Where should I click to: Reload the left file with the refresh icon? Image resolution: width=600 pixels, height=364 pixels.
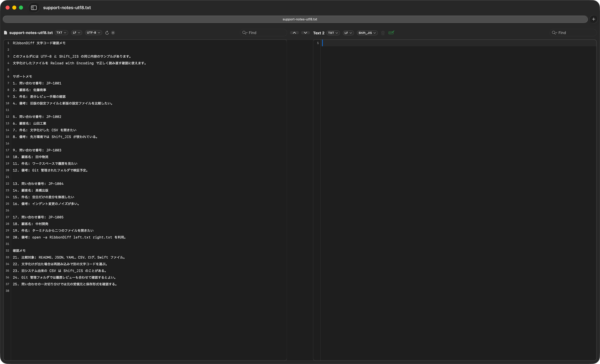107,33
